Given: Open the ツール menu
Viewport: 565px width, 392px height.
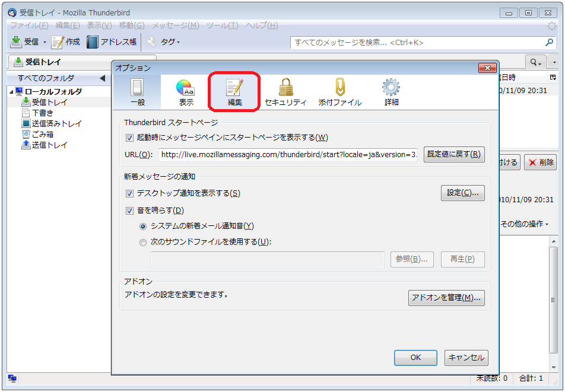Looking at the screenshot, I should [223, 26].
